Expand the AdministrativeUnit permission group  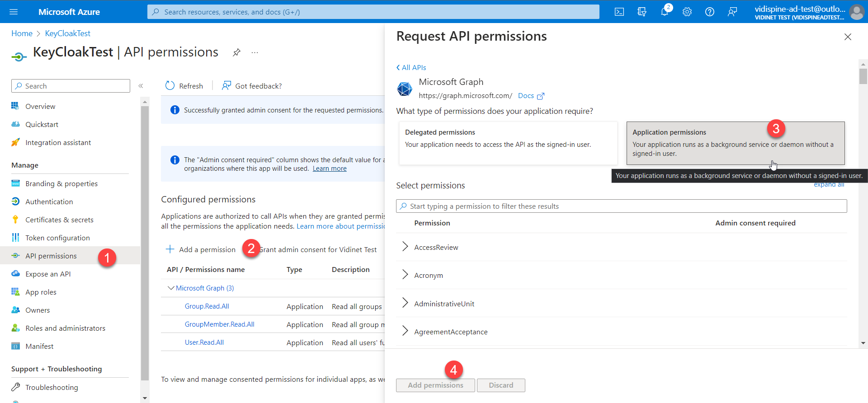pos(405,304)
